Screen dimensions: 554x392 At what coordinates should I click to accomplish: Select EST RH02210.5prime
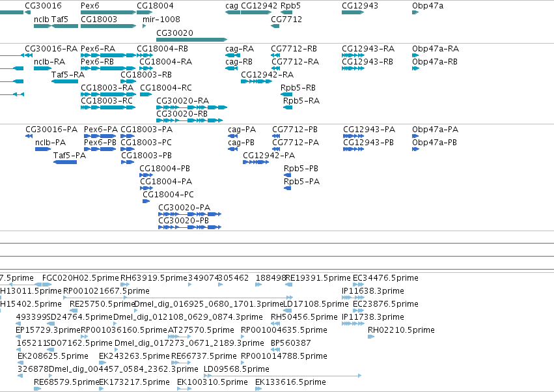[x=371, y=337]
